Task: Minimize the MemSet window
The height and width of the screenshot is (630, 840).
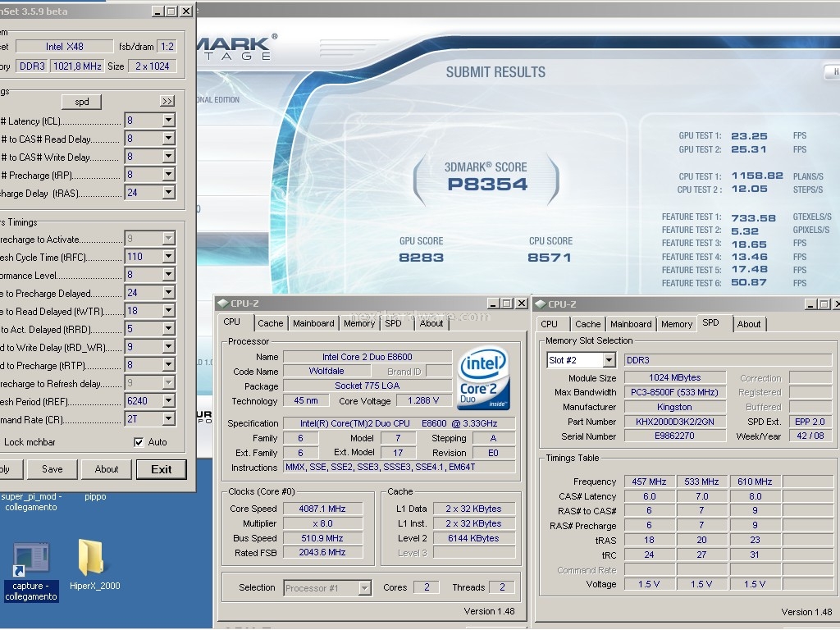Action: click(x=158, y=11)
